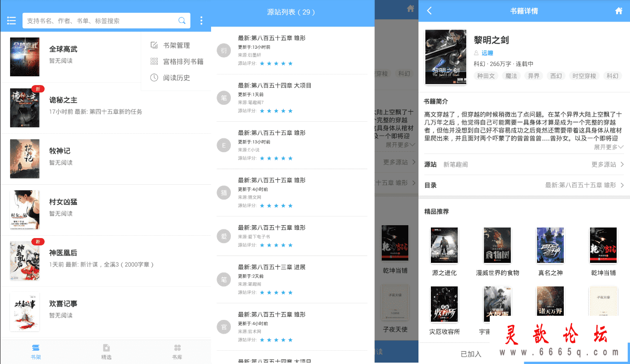This screenshot has height=364, width=630.
Task: Click book title 黎明之剑
Action: pyautogui.click(x=491, y=40)
